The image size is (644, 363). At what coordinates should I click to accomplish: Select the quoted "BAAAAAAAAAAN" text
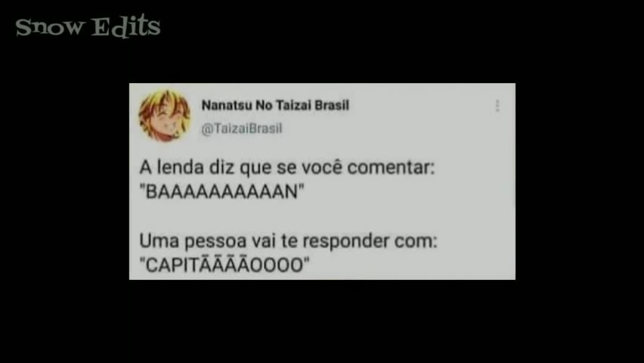tap(221, 191)
